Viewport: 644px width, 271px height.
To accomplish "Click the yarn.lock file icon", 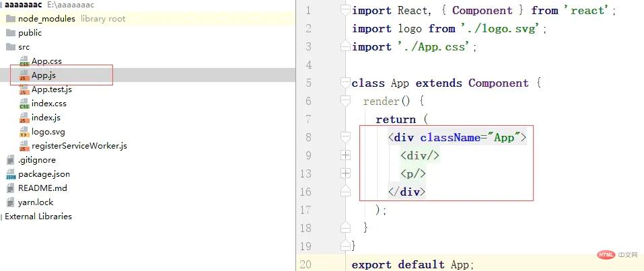I will 11,202.
